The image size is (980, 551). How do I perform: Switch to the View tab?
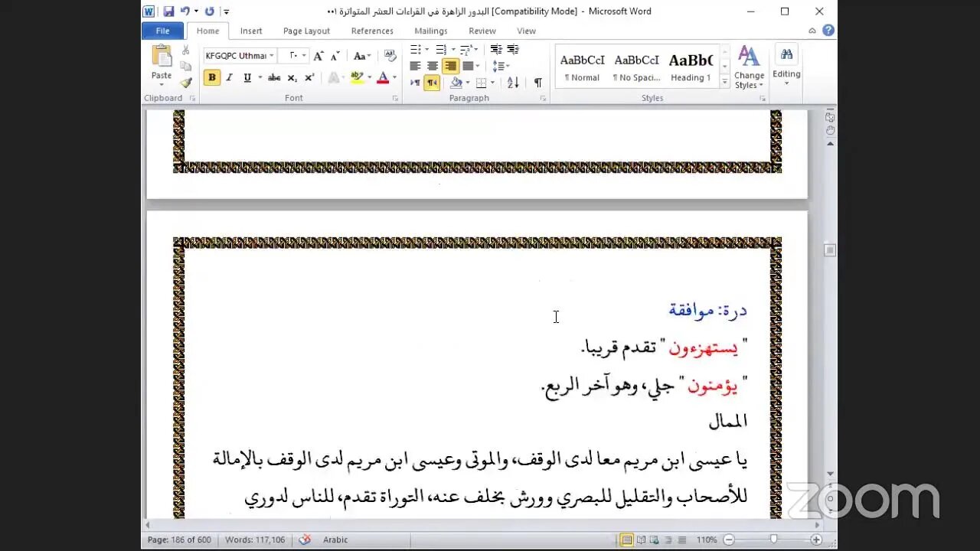tap(526, 31)
